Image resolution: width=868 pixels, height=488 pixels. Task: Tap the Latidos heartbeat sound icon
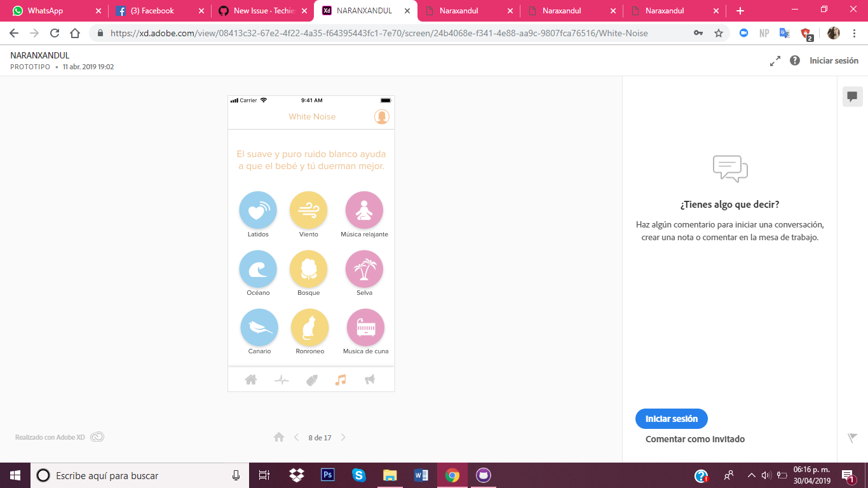258,210
